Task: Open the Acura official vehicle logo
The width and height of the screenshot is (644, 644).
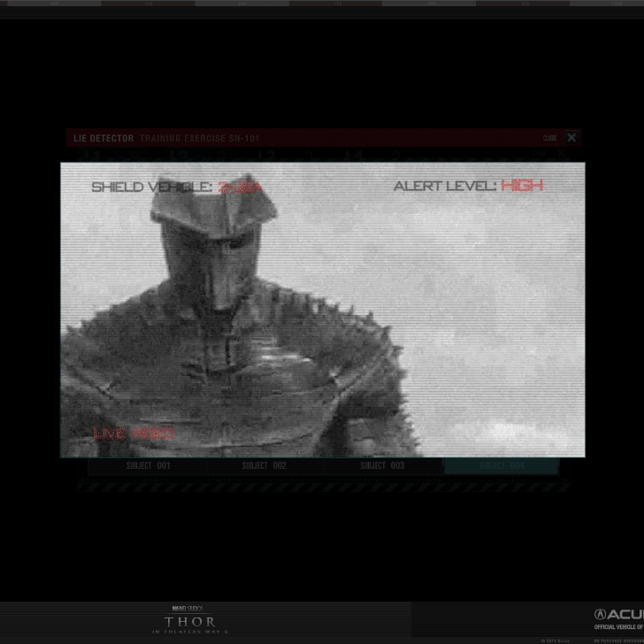Action: point(618,619)
